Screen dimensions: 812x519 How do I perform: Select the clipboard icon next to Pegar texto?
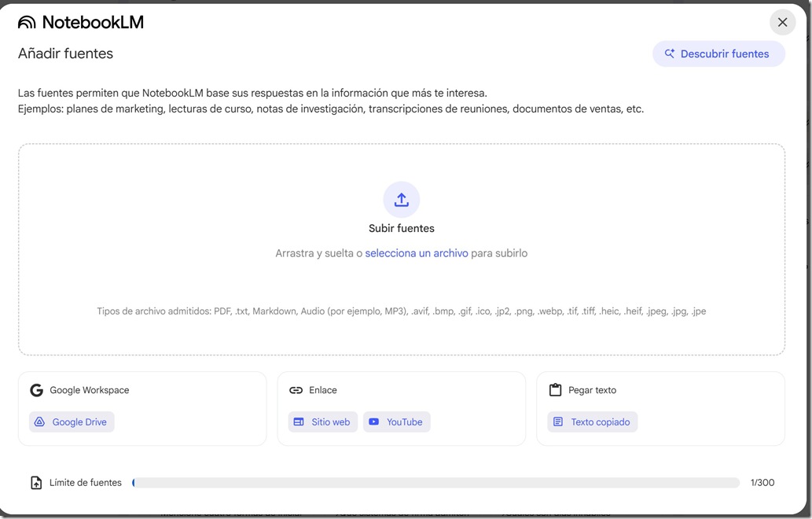point(556,389)
